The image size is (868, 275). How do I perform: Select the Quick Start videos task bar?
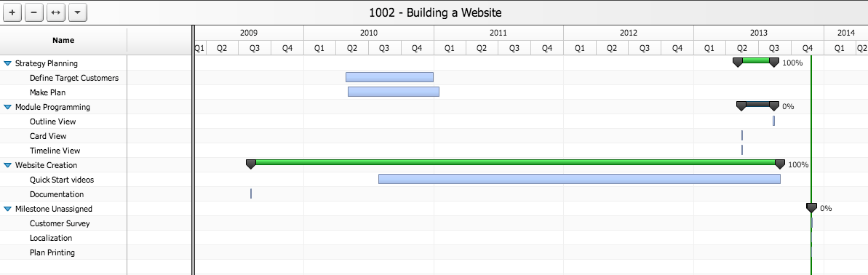(x=580, y=179)
